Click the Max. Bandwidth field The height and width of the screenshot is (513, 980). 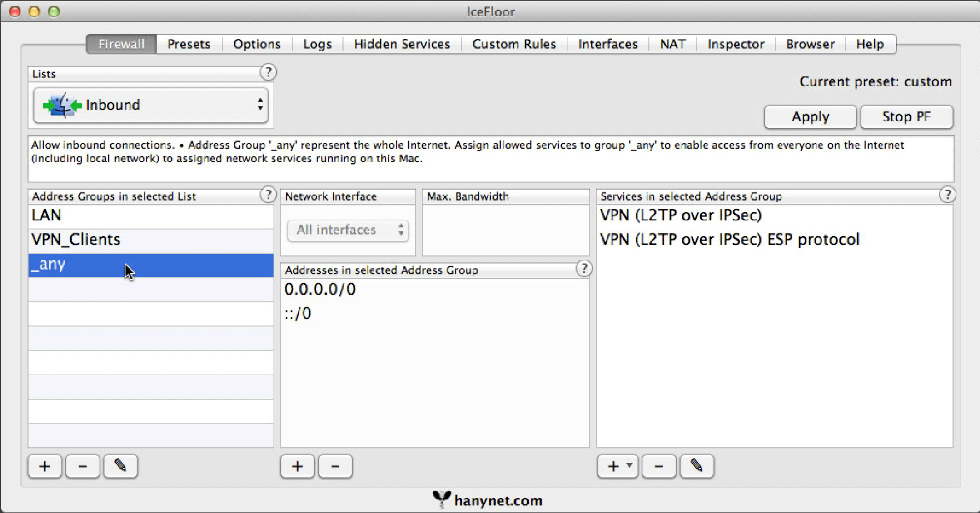(506, 230)
